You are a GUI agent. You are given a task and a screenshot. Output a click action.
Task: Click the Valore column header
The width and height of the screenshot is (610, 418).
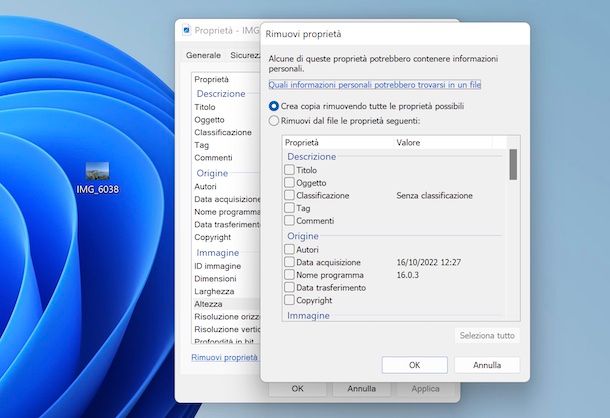[442, 142]
